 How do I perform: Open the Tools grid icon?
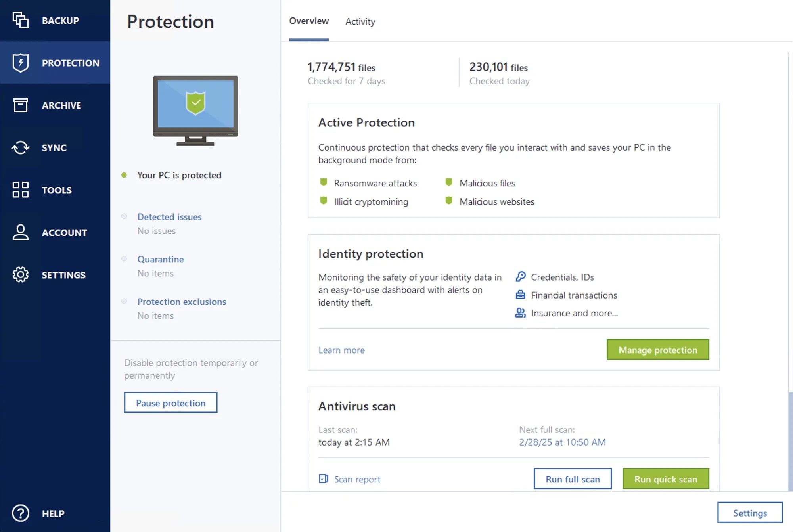pos(20,190)
